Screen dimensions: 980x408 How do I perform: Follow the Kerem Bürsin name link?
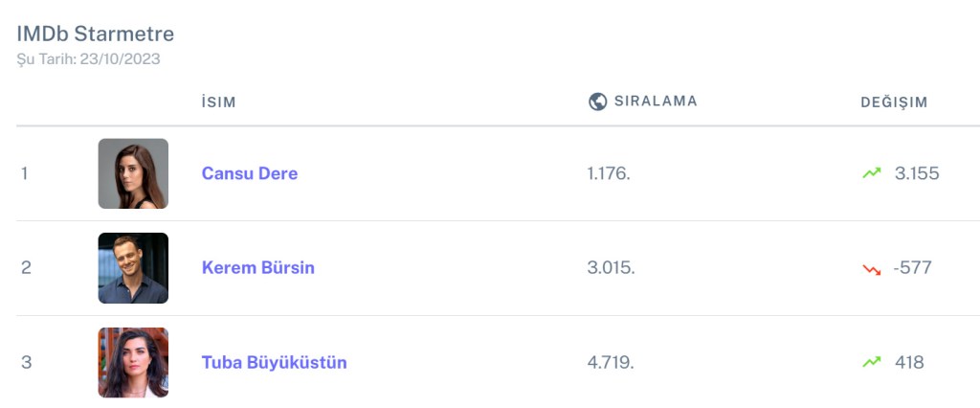(258, 268)
